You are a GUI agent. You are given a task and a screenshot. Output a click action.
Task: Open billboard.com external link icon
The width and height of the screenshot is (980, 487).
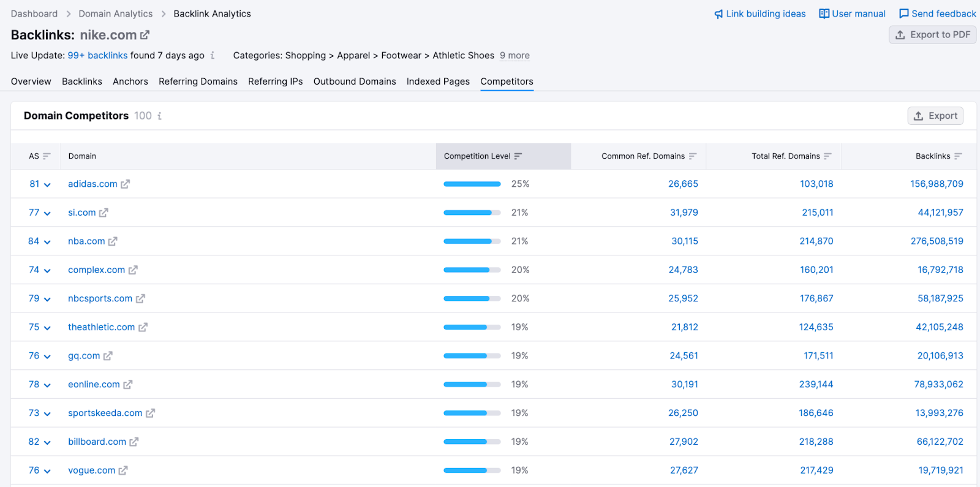click(134, 442)
